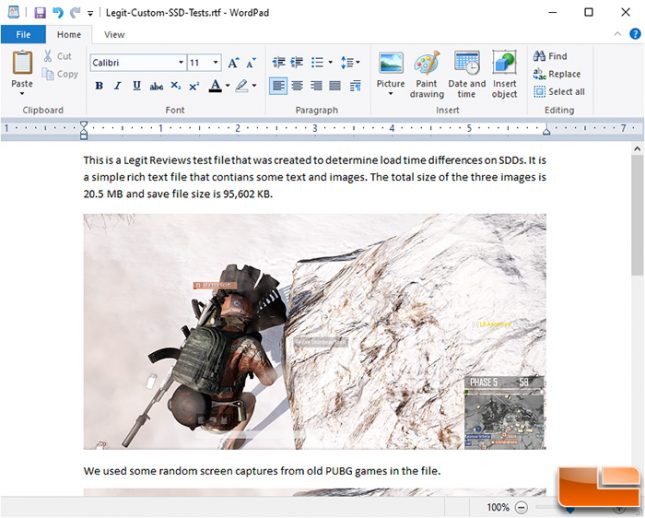Click the 100% zoom level text
The image size is (645, 518).
[498, 507]
